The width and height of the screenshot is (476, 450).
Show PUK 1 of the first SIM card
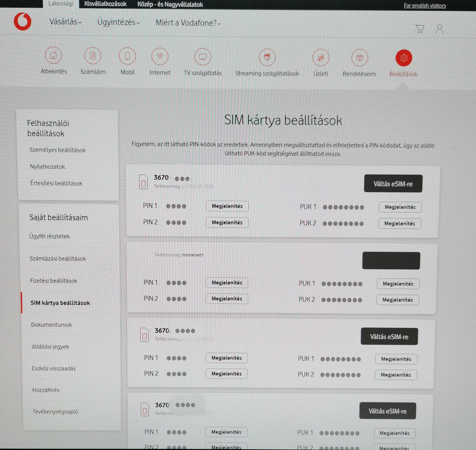[400, 207]
